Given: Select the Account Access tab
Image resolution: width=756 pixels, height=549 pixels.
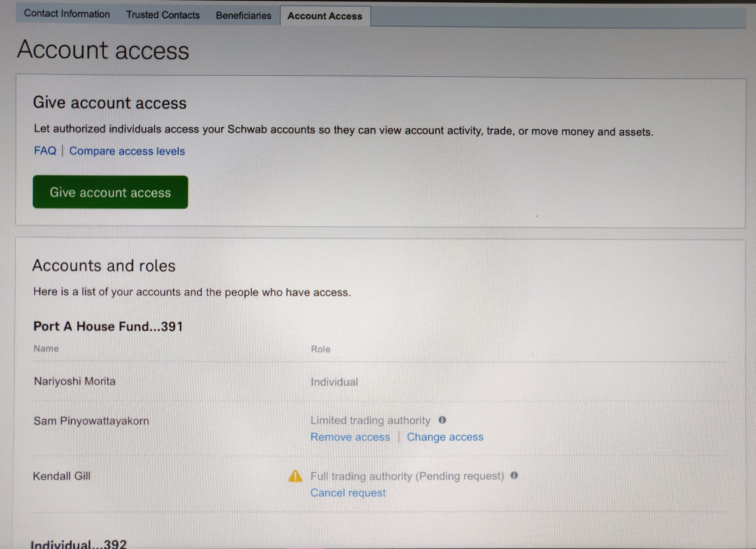Looking at the screenshot, I should [x=325, y=16].
